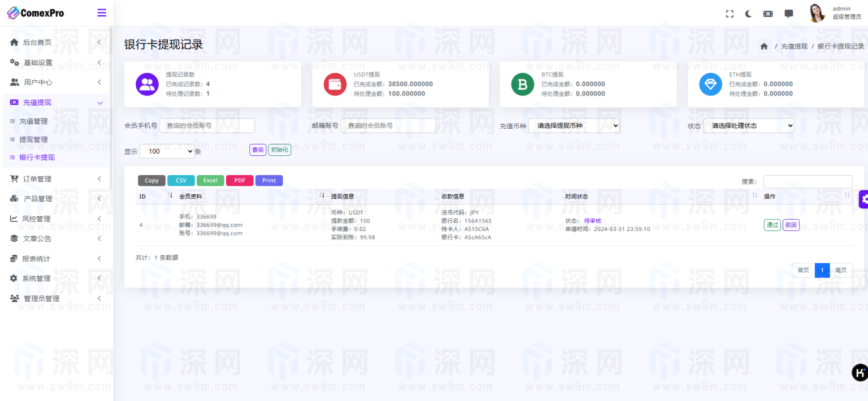Approve the withdrawal with the 通过 button

coord(772,225)
